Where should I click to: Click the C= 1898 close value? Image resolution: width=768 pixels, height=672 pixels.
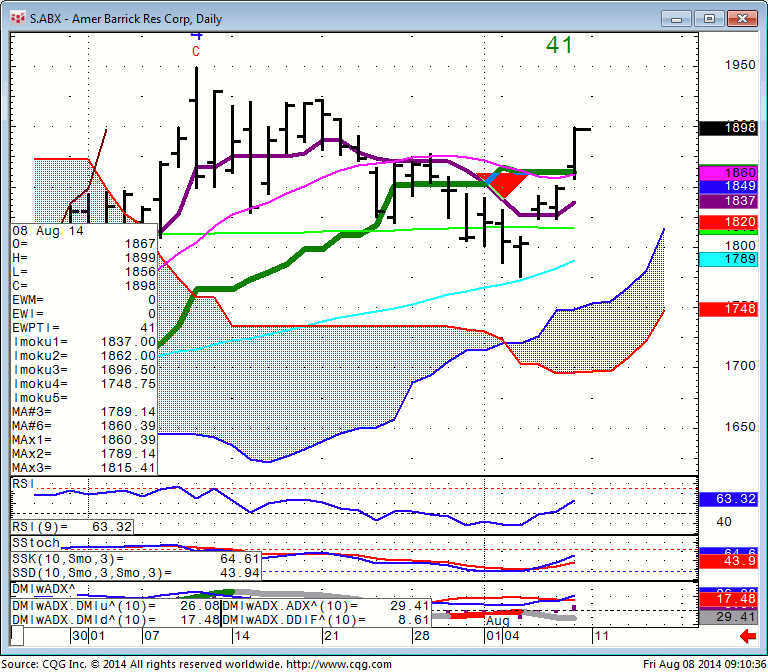84,286
